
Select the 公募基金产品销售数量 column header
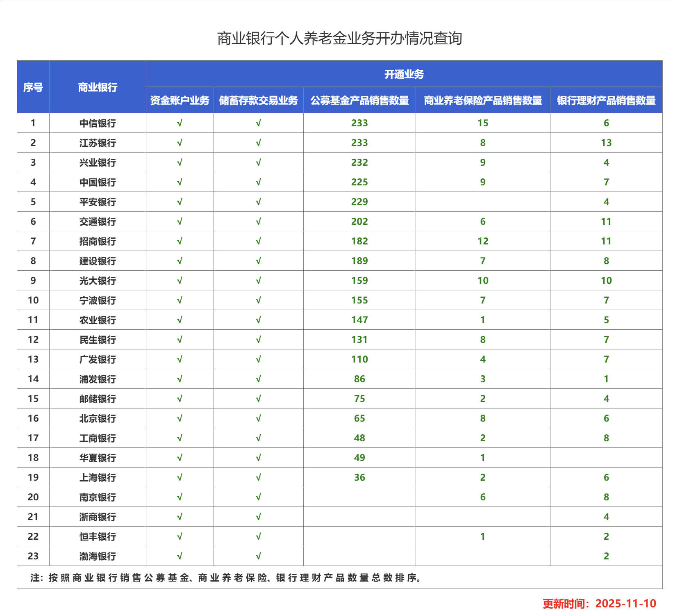[359, 100]
